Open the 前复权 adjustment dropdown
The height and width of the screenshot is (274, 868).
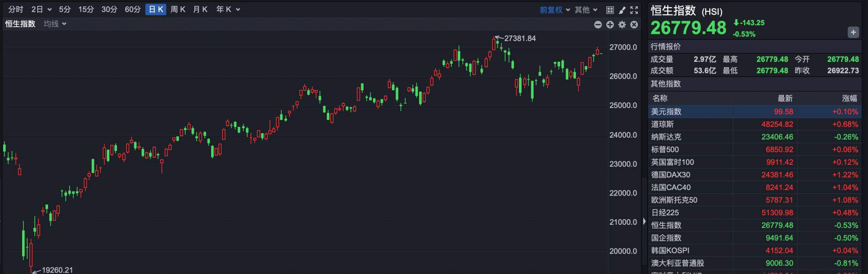(555, 9)
